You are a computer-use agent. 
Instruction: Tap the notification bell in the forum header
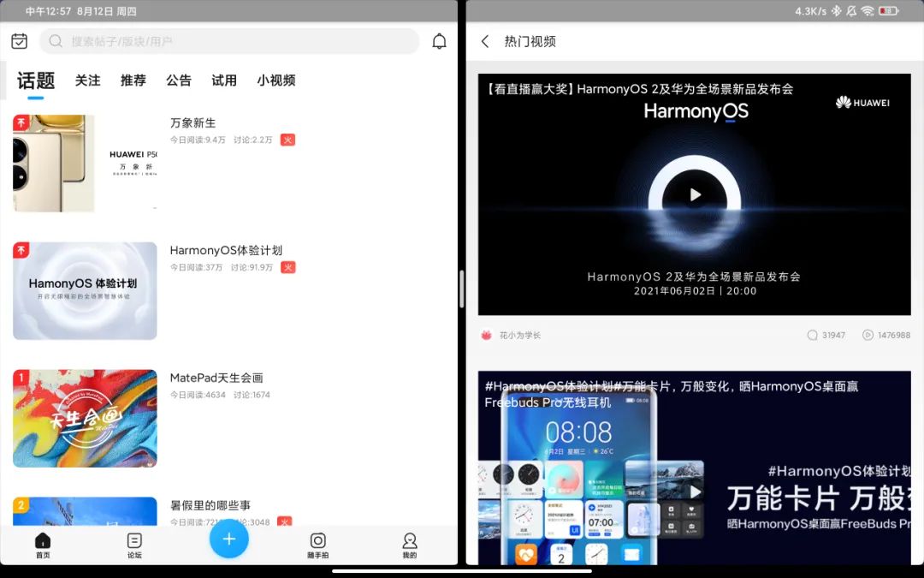click(x=439, y=41)
